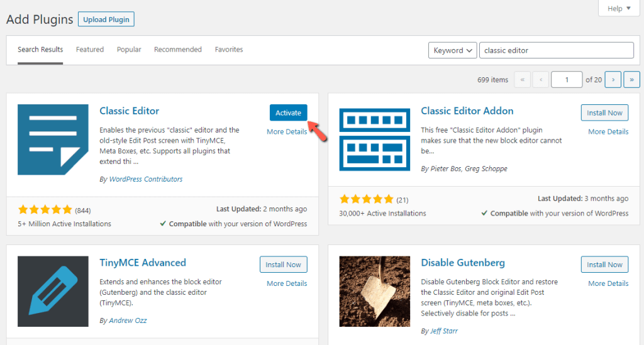Open the Andrew Ozz author link

click(128, 320)
